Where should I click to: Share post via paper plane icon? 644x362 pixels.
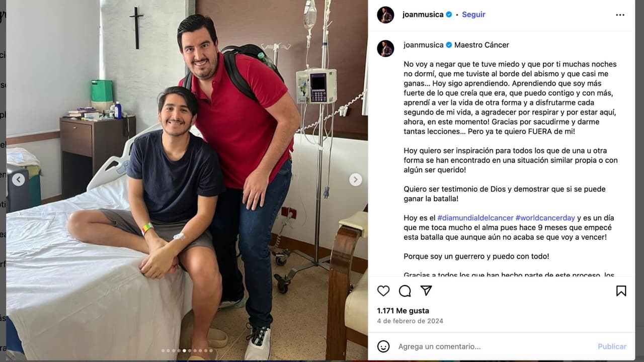426,291
